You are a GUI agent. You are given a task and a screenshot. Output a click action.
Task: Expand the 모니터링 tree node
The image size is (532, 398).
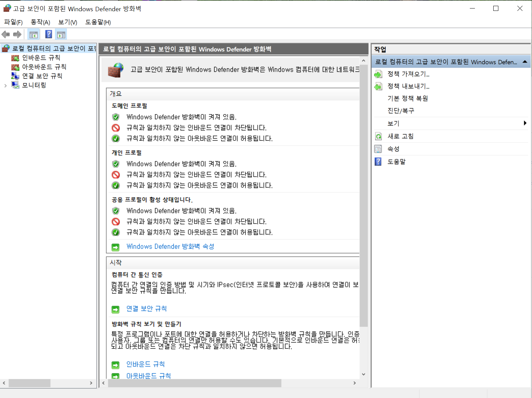click(5, 86)
